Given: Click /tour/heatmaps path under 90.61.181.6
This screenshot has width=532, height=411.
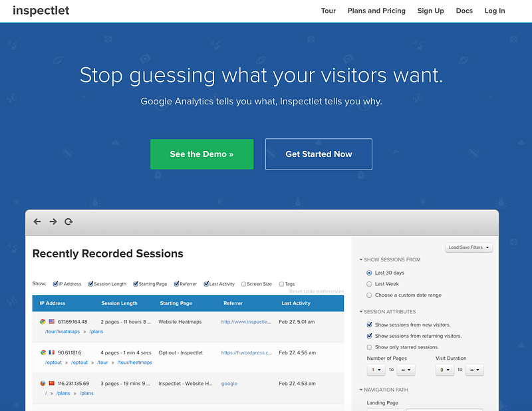Looking at the screenshot, I should coord(135,362).
